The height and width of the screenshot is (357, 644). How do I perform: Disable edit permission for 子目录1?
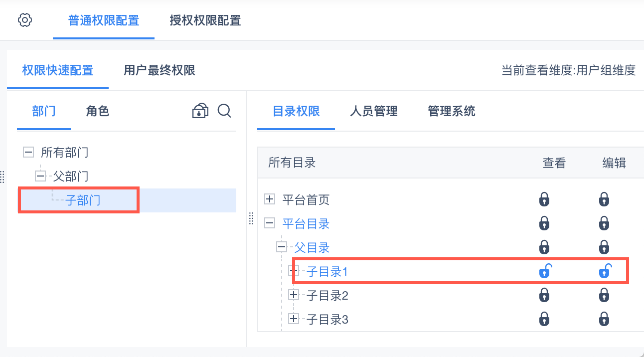[x=605, y=272]
